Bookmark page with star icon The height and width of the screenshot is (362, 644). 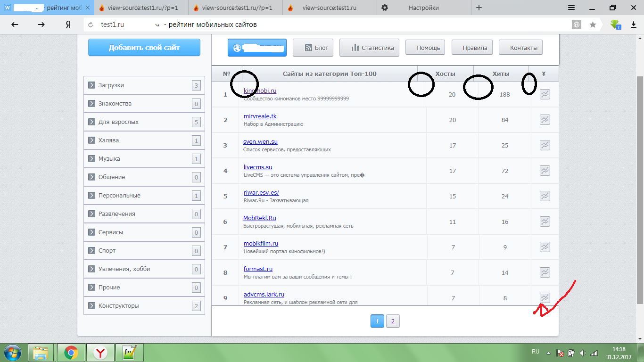593,25
